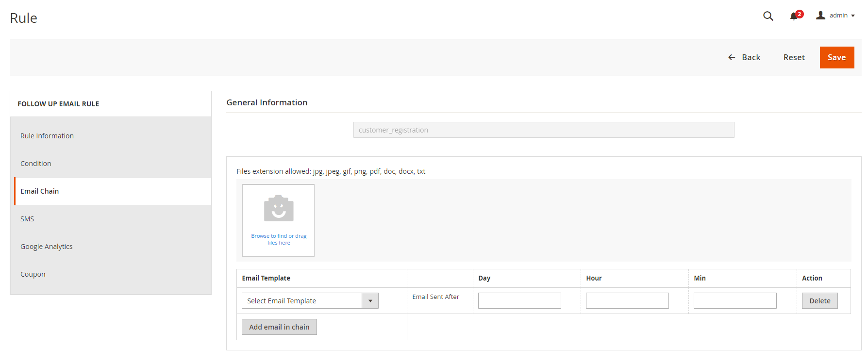
Task: Click the Reset button
Action: (794, 57)
